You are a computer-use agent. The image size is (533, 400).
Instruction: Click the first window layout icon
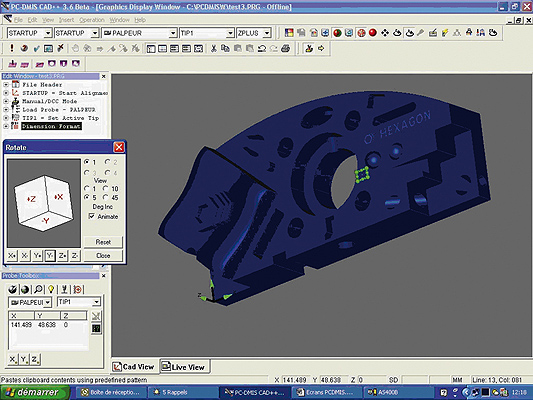151,49
